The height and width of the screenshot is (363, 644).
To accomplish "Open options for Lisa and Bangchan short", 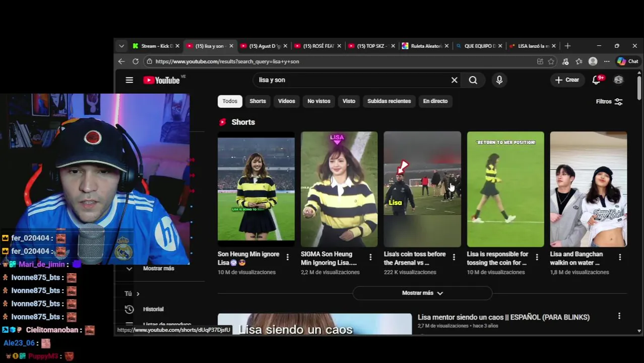I will [x=620, y=257].
